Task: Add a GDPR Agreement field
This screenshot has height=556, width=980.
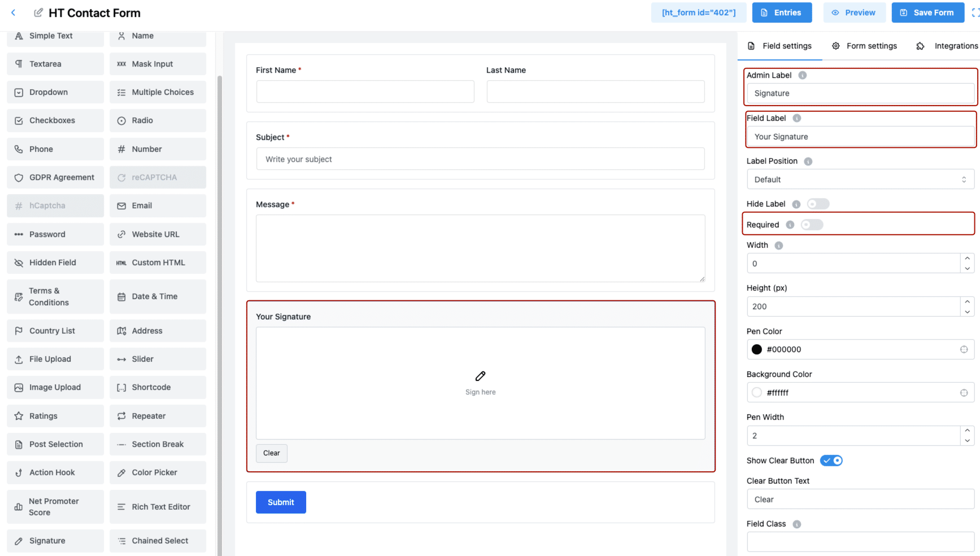Action: (x=62, y=177)
